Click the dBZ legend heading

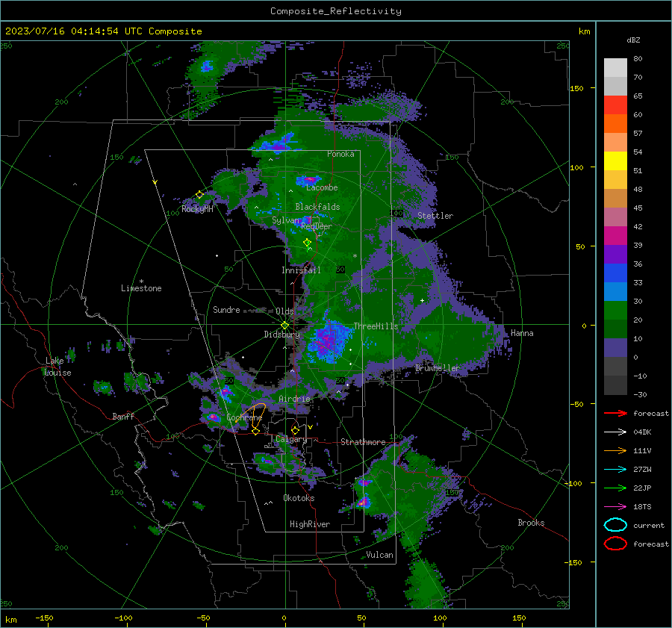[x=633, y=40]
